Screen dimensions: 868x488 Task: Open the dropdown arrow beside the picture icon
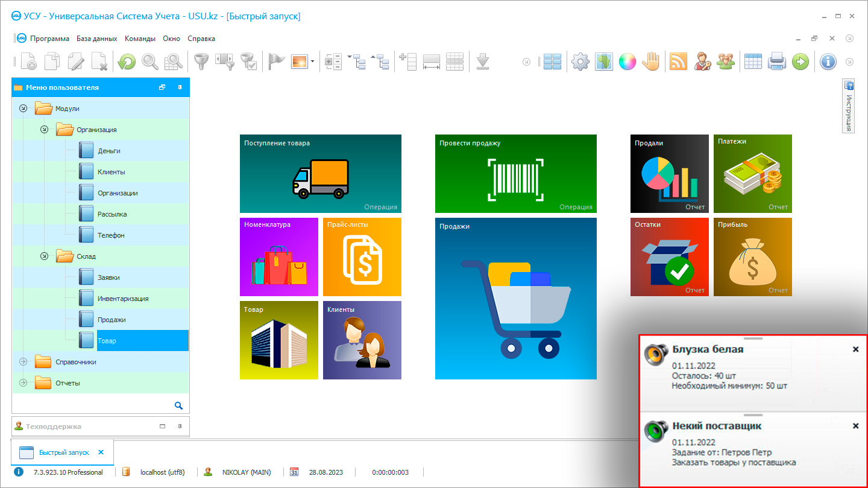312,62
